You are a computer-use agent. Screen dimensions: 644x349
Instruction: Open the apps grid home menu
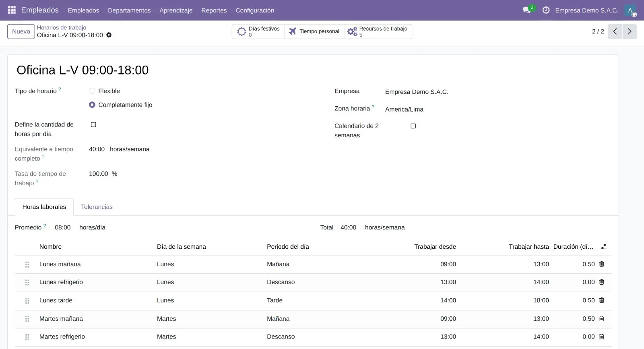click(12, 10)
